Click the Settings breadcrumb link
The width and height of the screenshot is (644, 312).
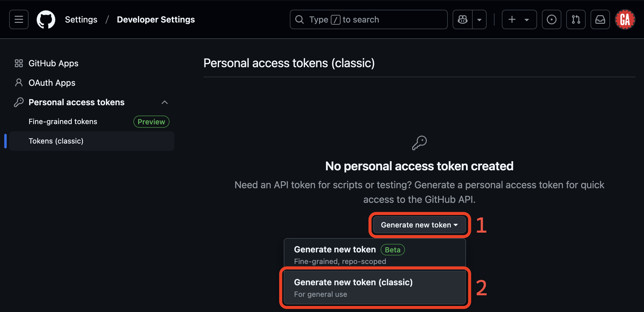tap(81, 19)
